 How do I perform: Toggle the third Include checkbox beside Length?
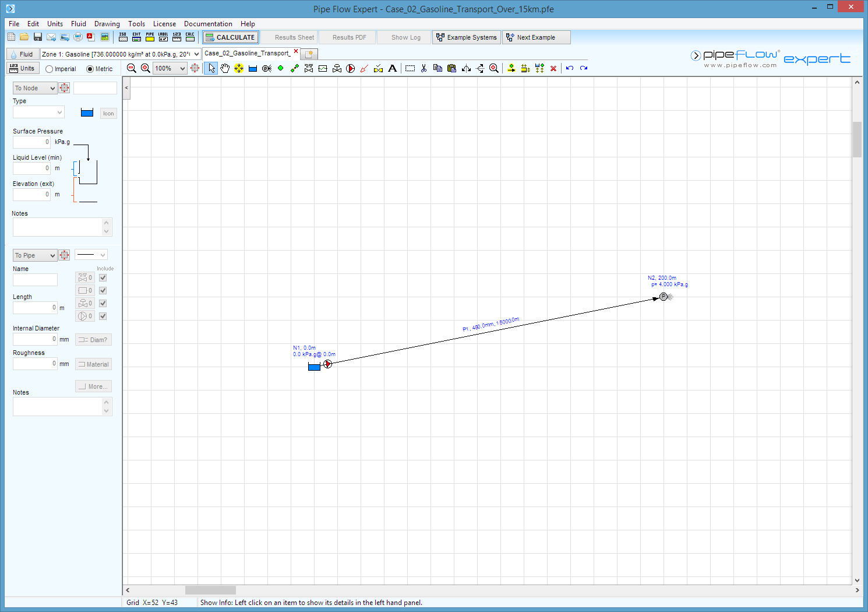click(103, 303)
